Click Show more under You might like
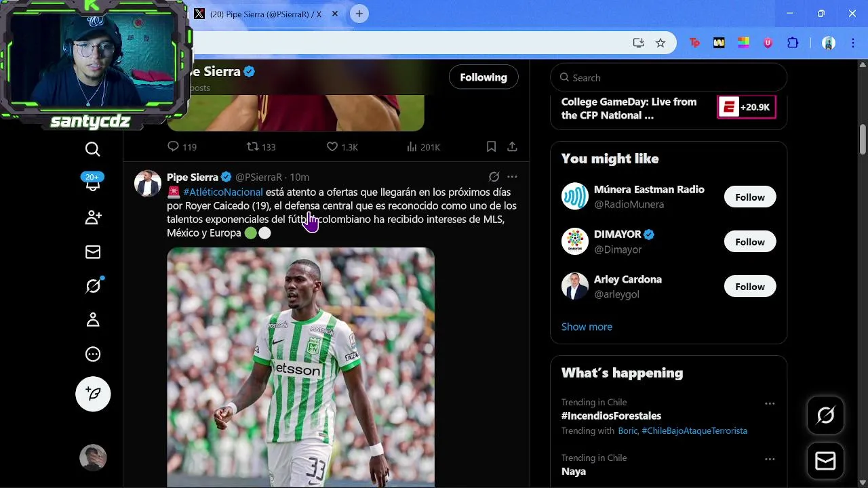868x488 pixels. pyautogui.click(x=587, y=327)
